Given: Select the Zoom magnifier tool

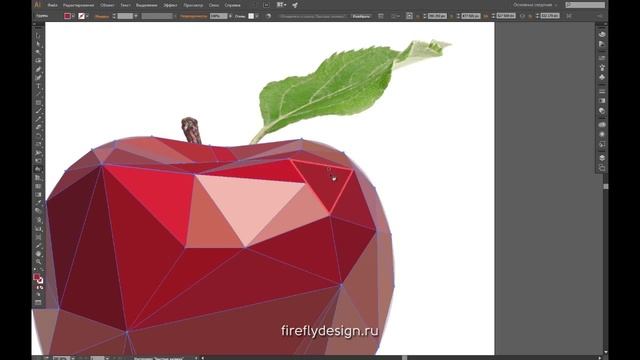Looking at the screenshot, I should [38, 262].
